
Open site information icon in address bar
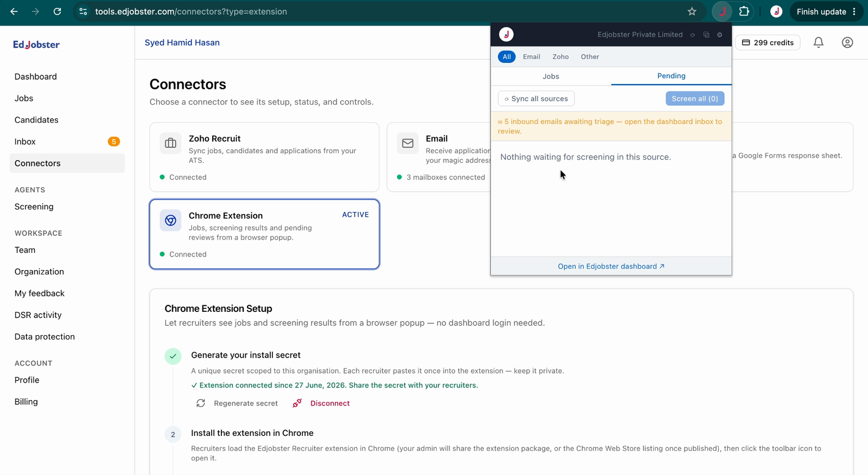point(83,11)
